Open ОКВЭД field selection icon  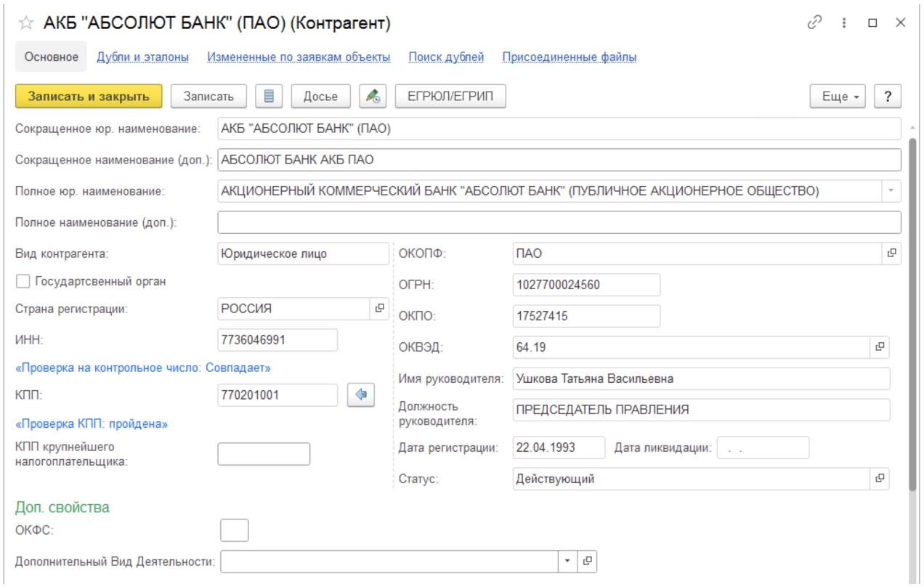pos(879,347)
